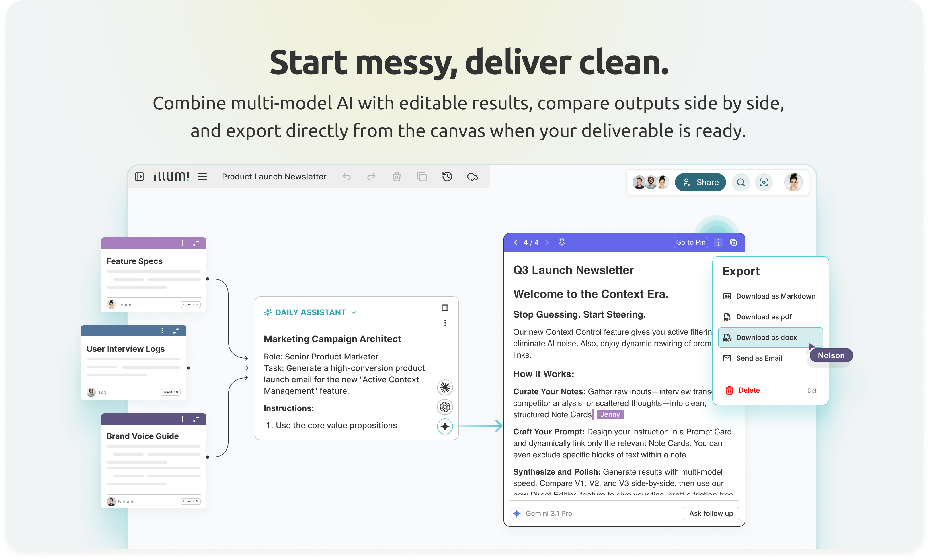The width and height of the screenshot is (929, 560).
Task: Go to previous result with left chevron
Action: pos(515,242)
